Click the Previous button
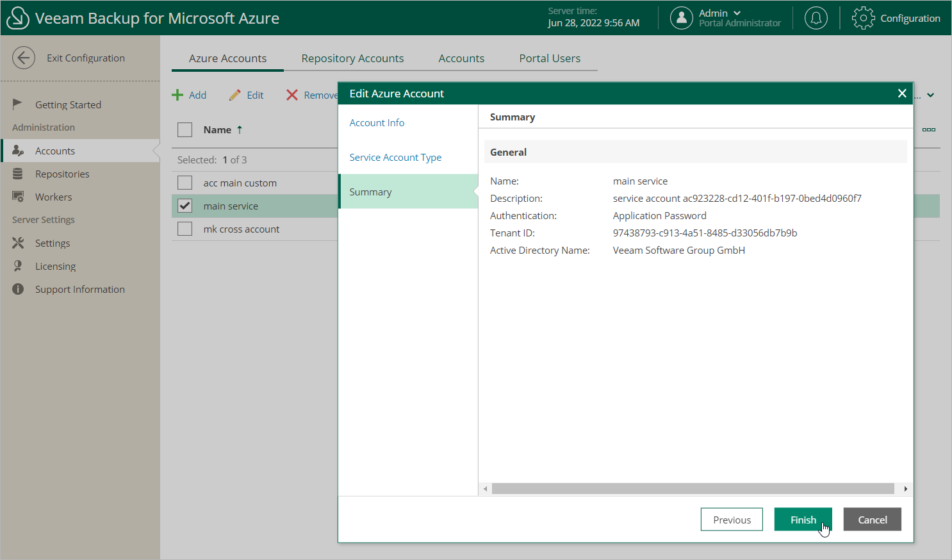 click(x=732, y=520)
